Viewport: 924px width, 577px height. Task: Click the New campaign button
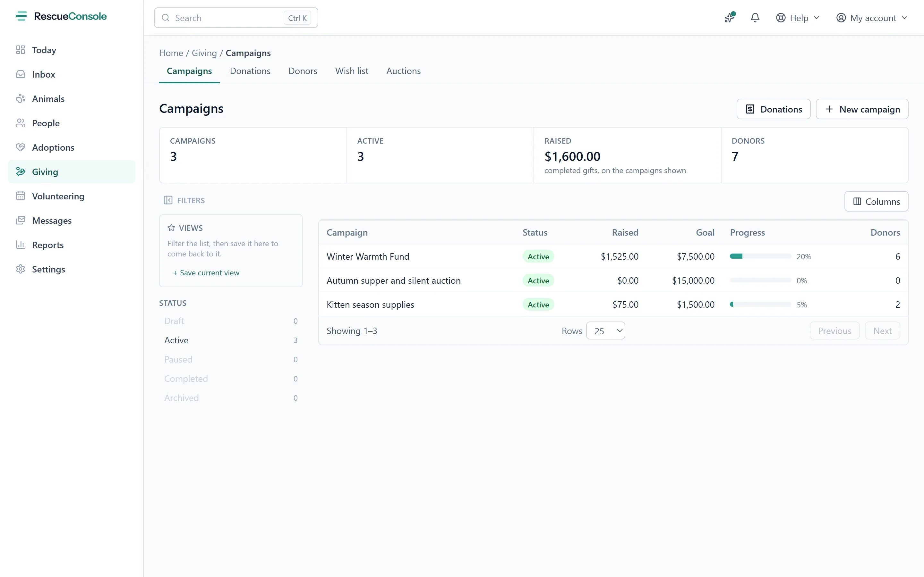(x=862, y=109)
